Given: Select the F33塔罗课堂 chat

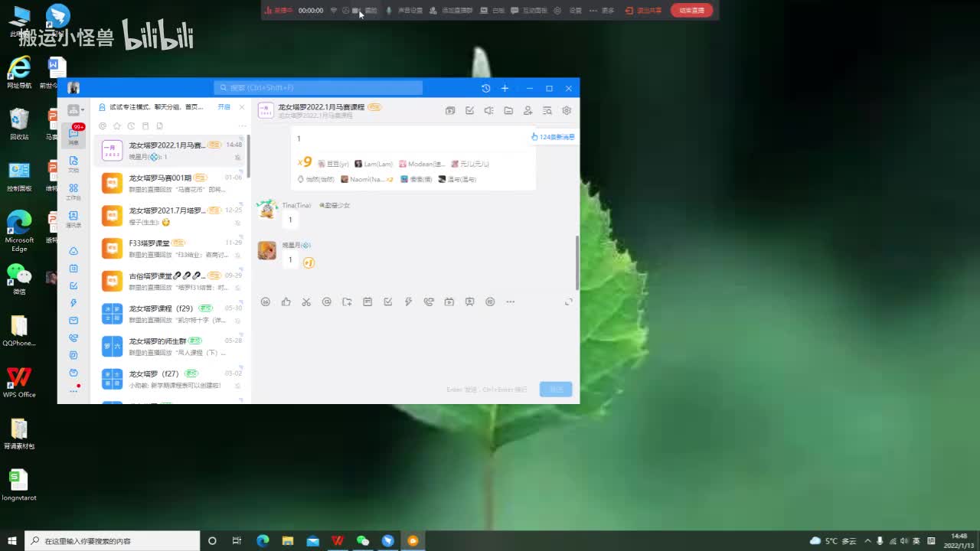Looking at the screenshot, I should coord(171,249).
